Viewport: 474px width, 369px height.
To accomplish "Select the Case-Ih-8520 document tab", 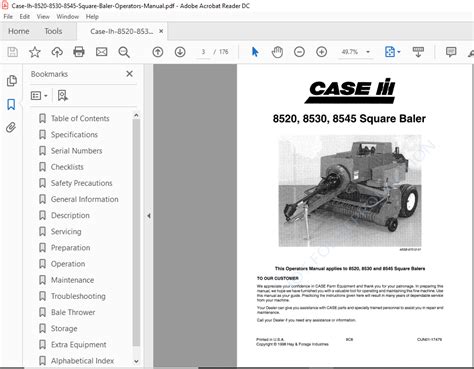I will (122, 31).
